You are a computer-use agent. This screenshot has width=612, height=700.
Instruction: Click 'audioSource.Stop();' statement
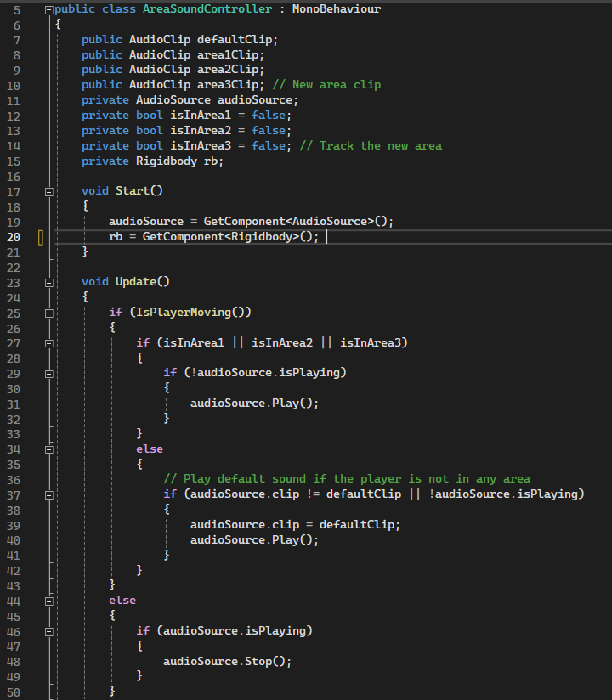pyautogui.click(x=228, y=662)
